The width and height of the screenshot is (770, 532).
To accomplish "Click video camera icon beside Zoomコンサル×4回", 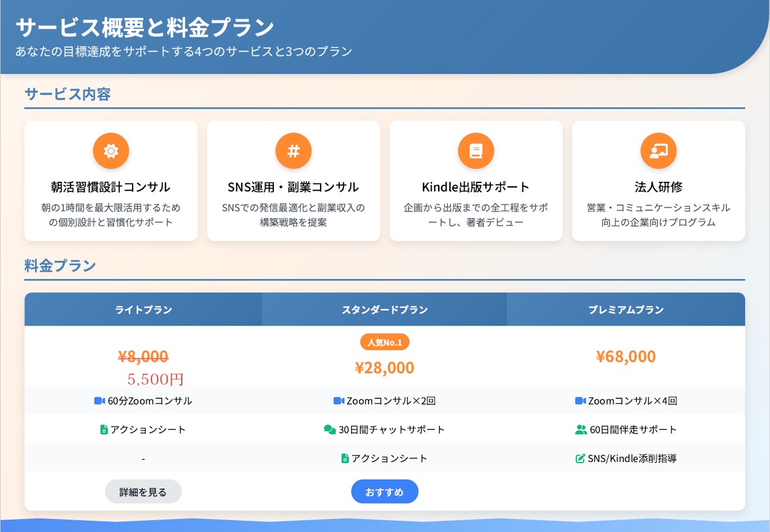I will 581,401.
